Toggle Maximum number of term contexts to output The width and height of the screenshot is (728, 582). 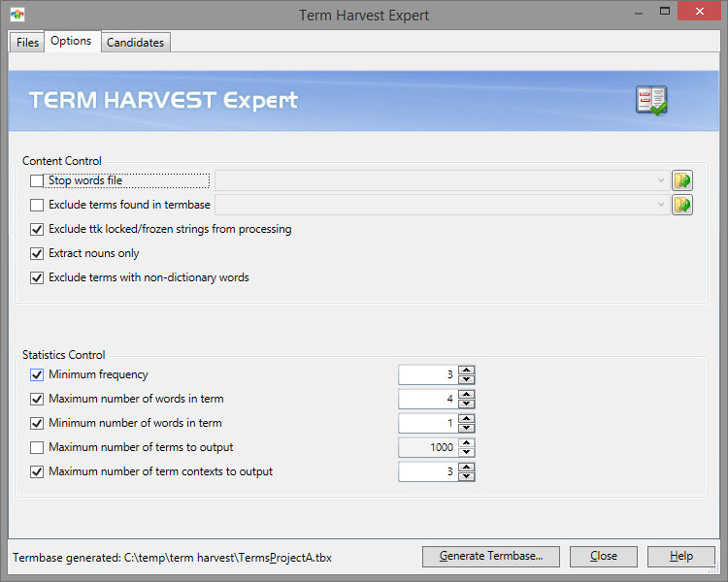(37, 471)
